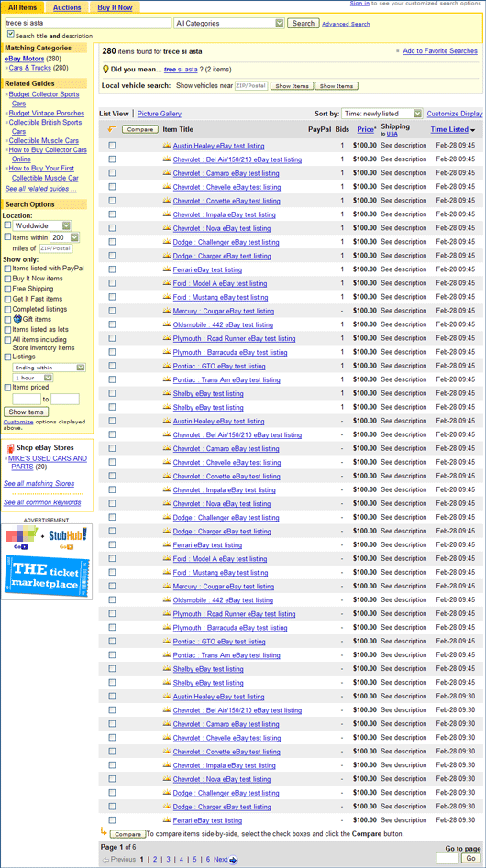
Task: Switch to the Auctions tab
Action: click(66, 7)
